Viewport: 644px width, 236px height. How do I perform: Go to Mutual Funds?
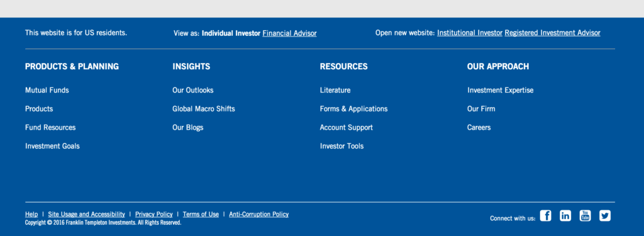(47, 90)
